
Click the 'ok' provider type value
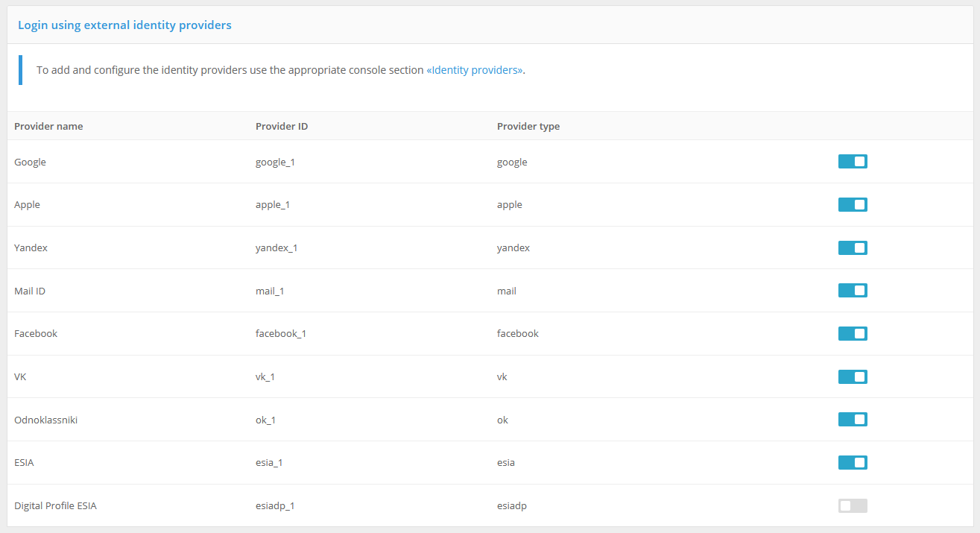[503, 420]
